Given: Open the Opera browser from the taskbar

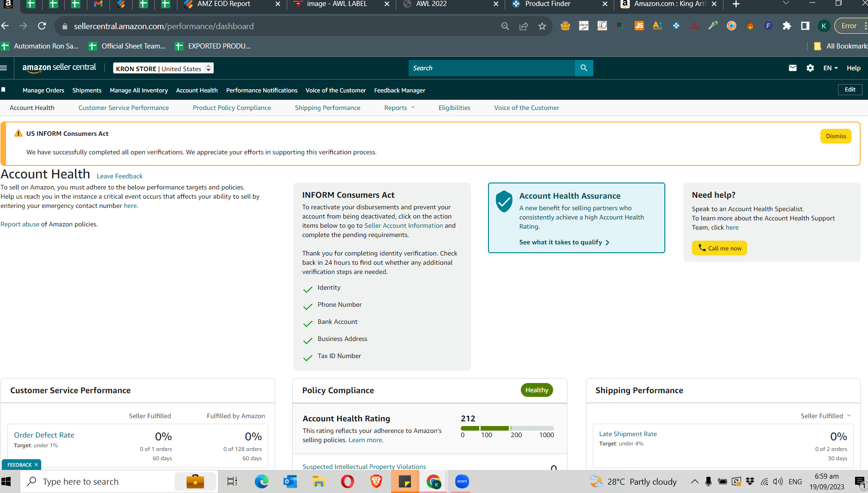Looking at the screenshot, I should pos(347,481).
